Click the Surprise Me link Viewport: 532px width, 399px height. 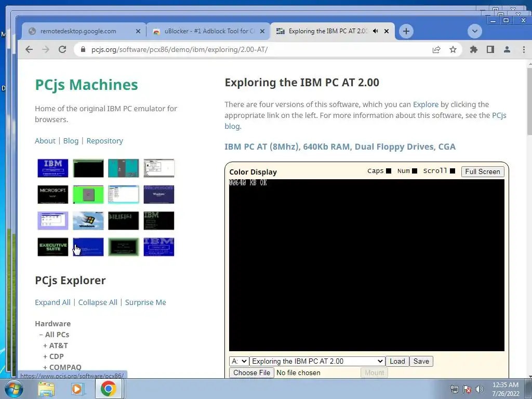145,302
